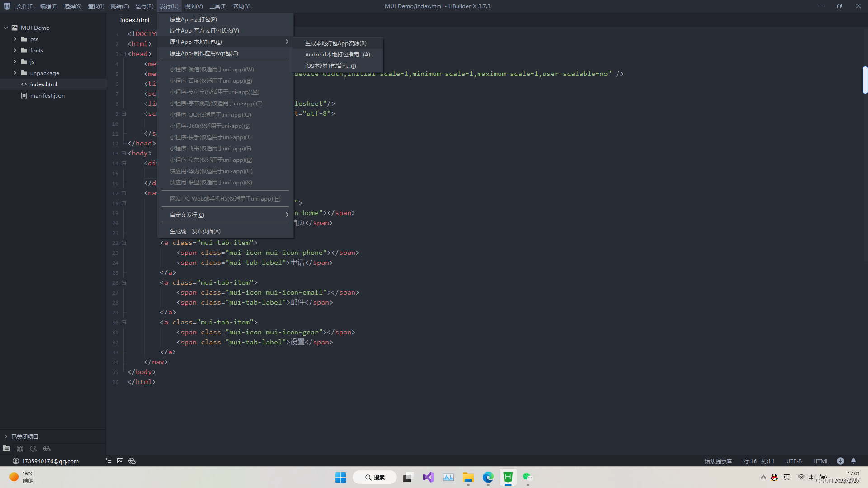Click the HBuilder X taskbar icon
Screen dimensions: 868x488
coord(508,477)
